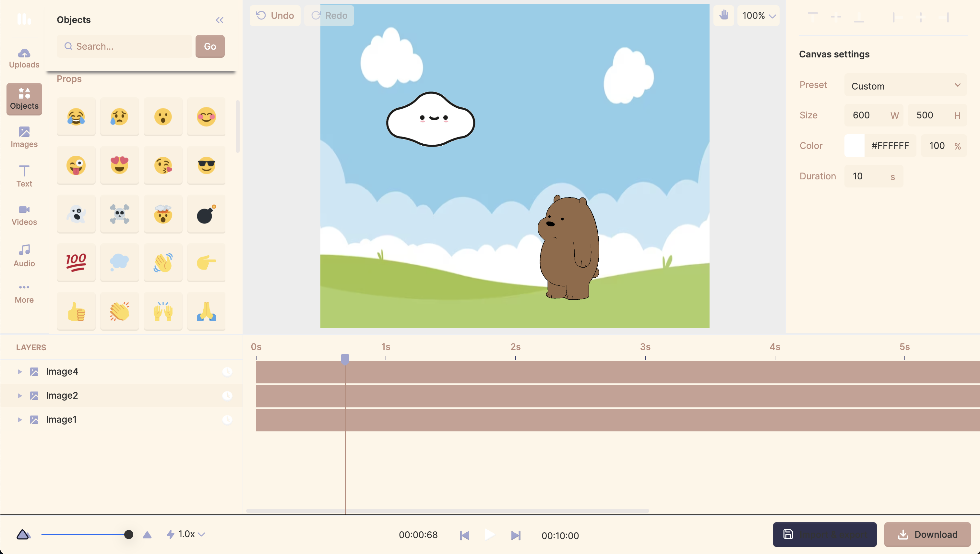This screenshot has width=980, height=554.
Task: Toggle the clock icon on Image1 layer
Action: click(227, 419)
